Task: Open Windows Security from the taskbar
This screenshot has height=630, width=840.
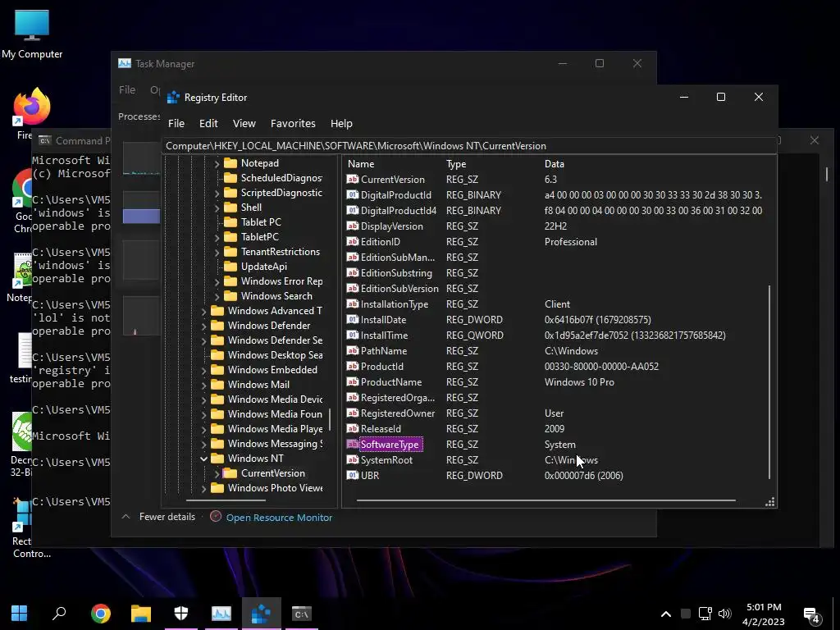Action: [x=181, y=614]
